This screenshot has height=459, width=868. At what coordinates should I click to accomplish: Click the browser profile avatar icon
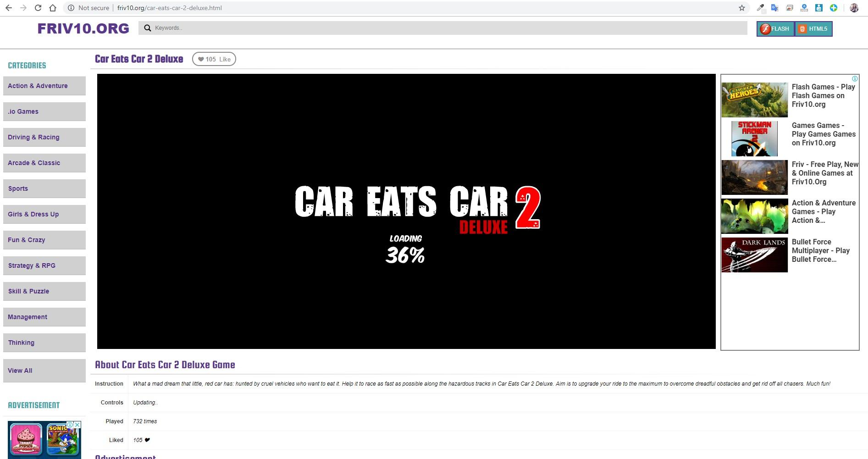point(855,8)
